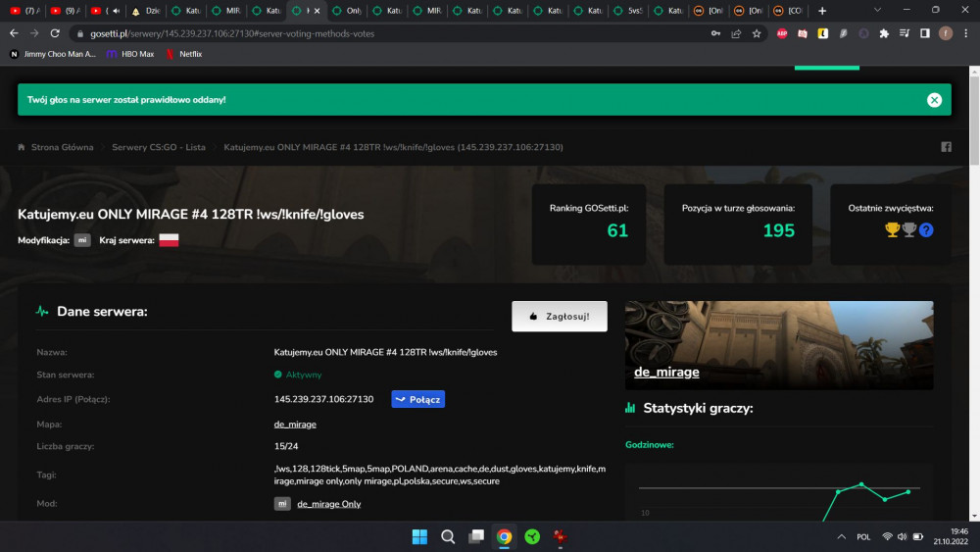Click the silver trophy icon
The image size is (980, 552).
pyautogui.click(x=909, y=230)
